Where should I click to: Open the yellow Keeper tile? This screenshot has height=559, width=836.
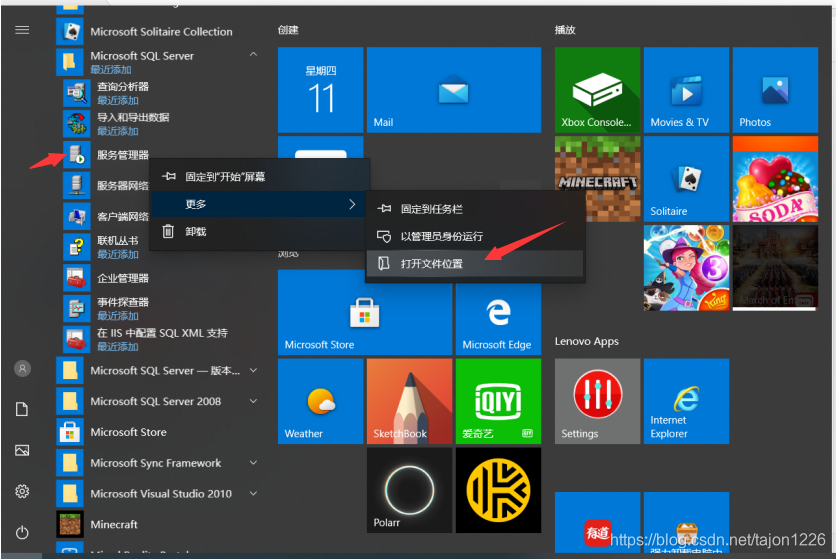click(498, 490)
